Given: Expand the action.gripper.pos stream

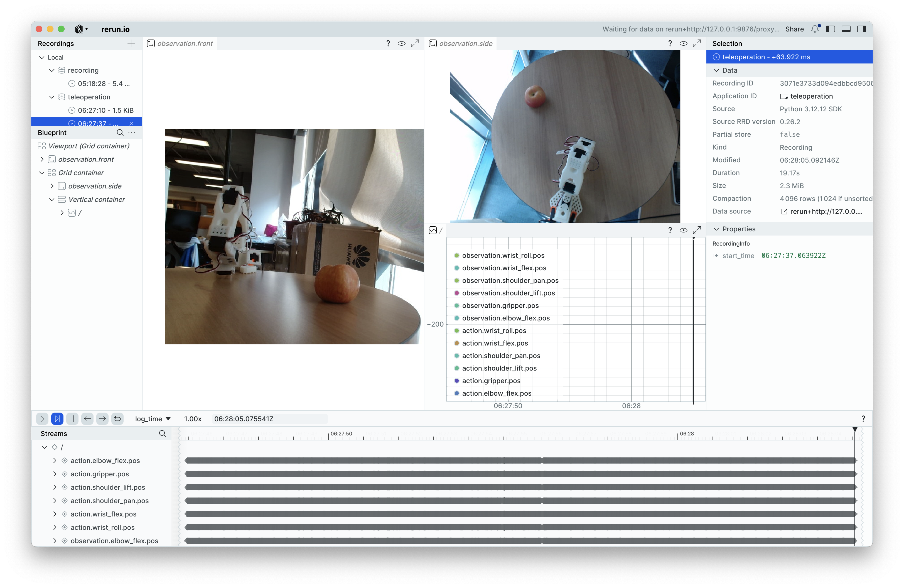Looking at the screenshot, I should pyautogui.click(x=55, y=474).
